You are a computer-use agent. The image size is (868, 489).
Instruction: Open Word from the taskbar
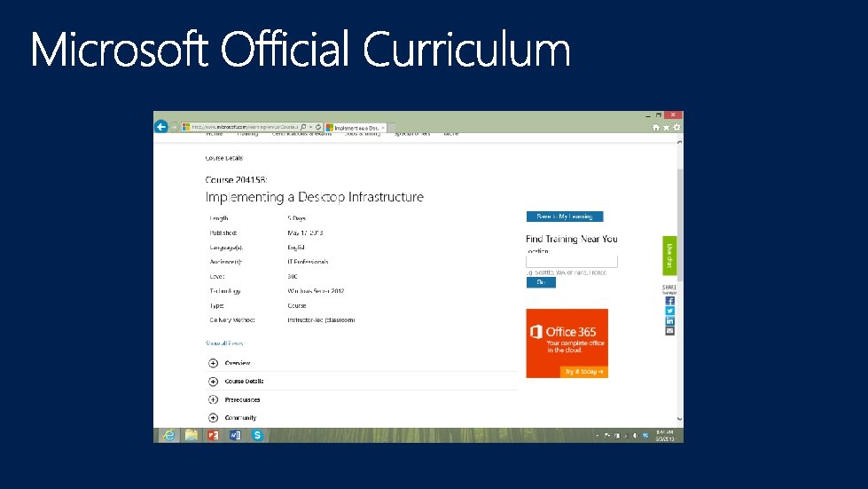(235, 435)
